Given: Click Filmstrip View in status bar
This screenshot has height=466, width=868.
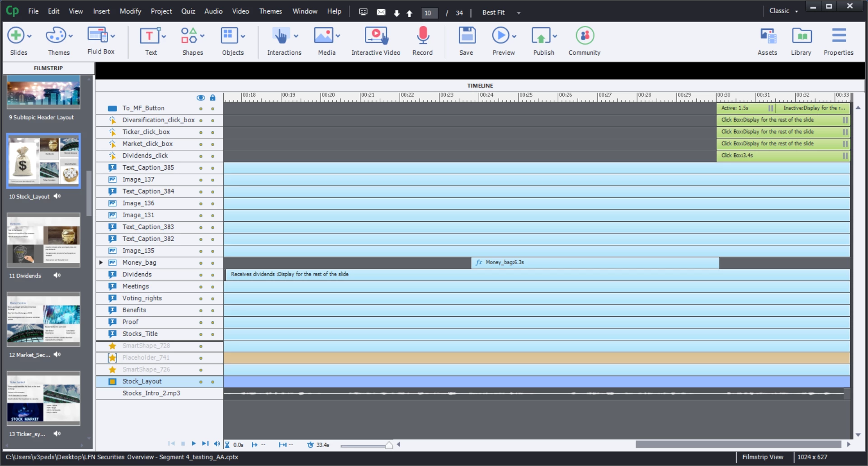Looking at the screenshot, I should click(763, 457).
